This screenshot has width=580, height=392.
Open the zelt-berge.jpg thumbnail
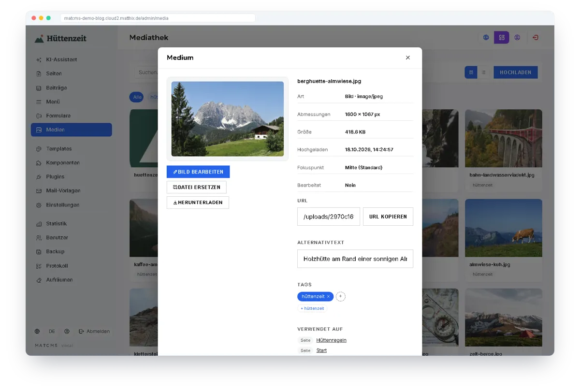[504, 318]
